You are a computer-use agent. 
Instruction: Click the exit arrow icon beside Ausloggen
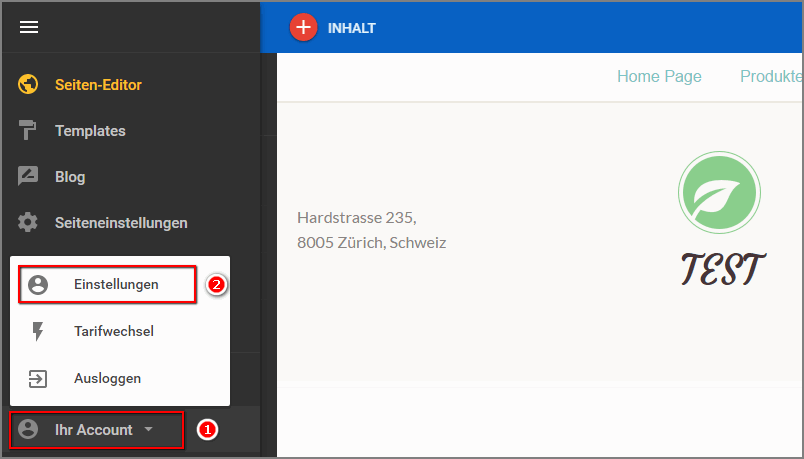click(x=38, y=379)
